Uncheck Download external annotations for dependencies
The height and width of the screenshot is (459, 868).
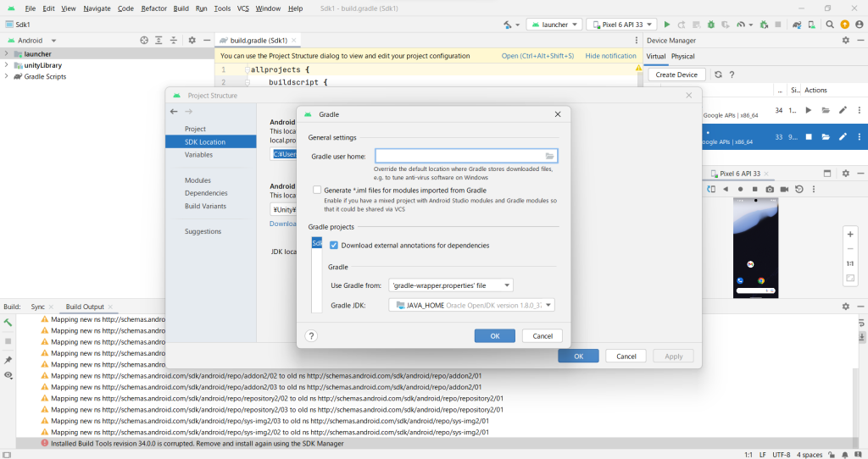334,245
